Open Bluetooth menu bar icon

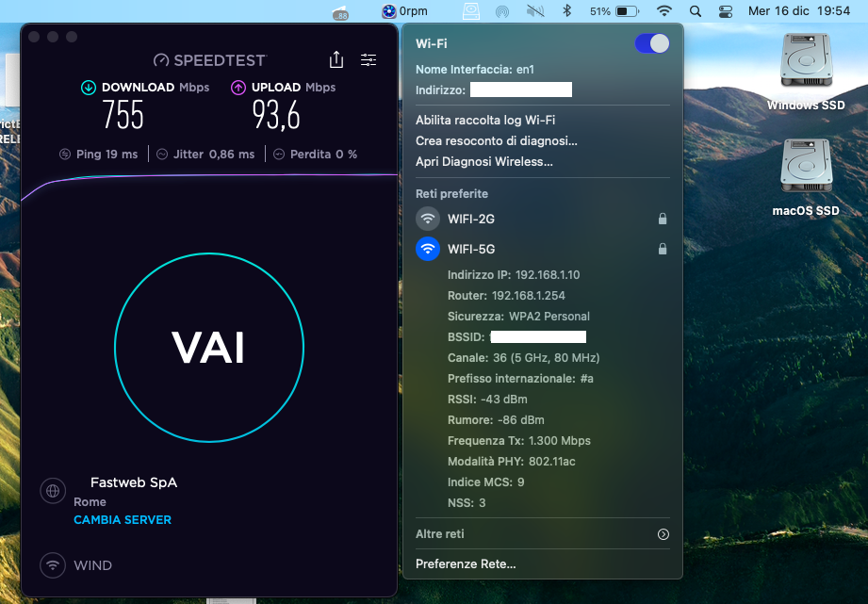566,11
